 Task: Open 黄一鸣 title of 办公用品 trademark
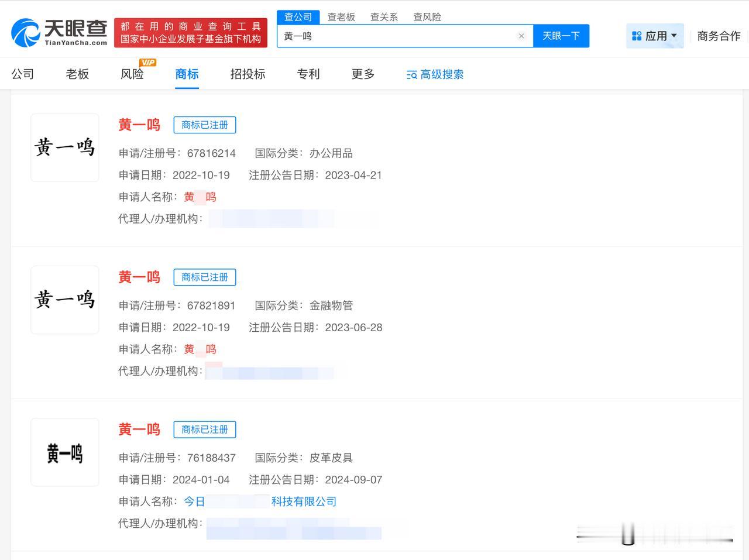click(x=139, y=125)
